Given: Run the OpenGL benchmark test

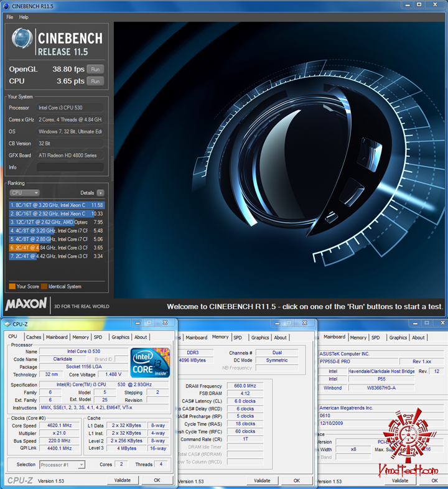Looking at the screenshot, I should tap(95, 69).
